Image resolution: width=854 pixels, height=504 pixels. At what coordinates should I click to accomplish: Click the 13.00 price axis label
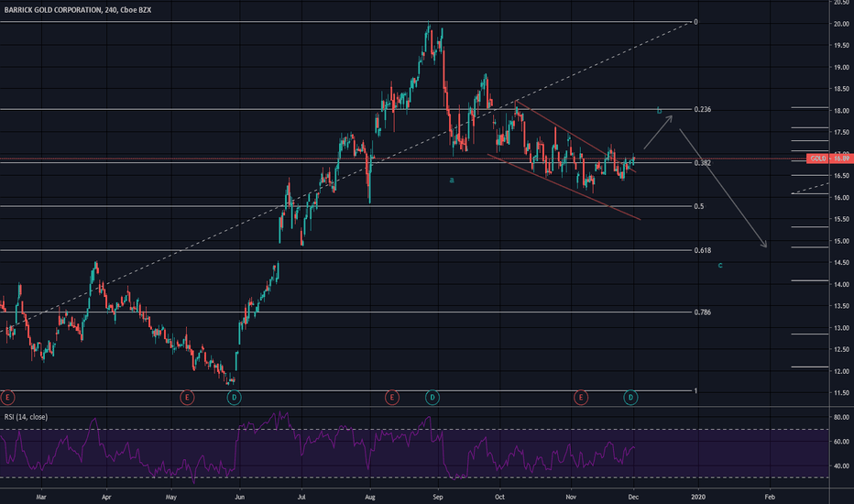pyautogui.click(x=841, y=328)
